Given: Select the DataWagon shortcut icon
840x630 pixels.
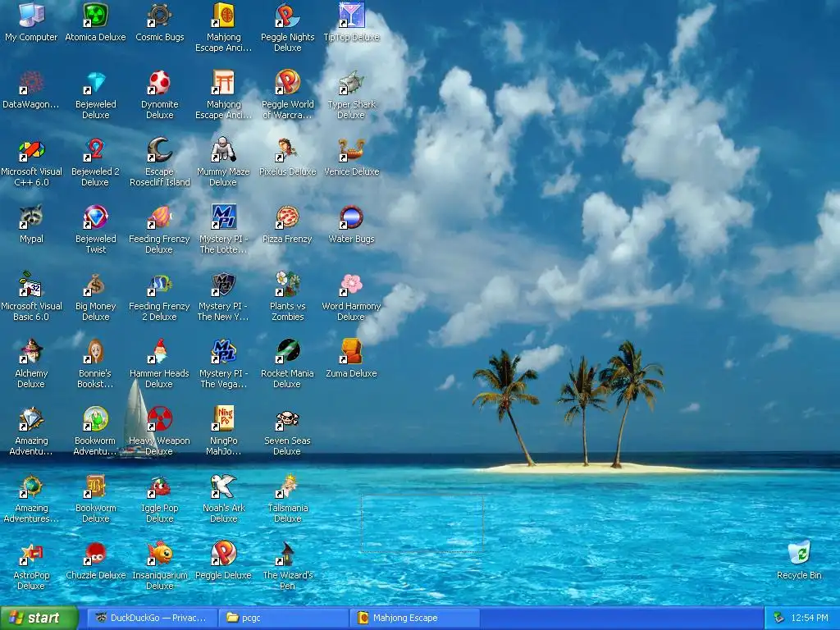Looking at the screenshot, I should point(31,83).
